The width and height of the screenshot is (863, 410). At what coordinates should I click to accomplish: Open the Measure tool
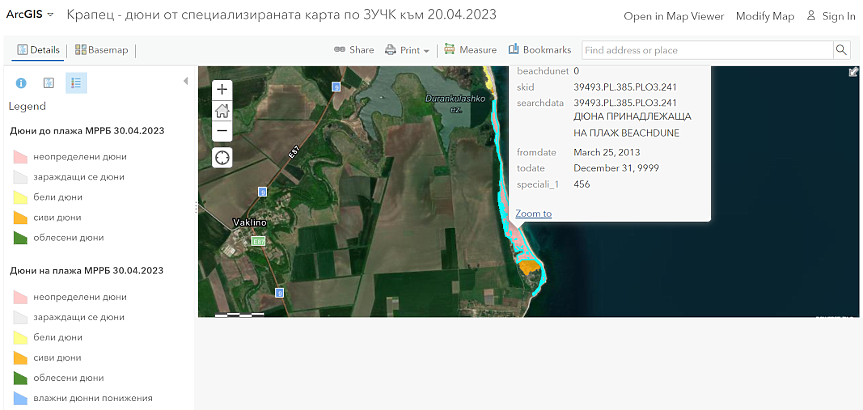(470, 50)
